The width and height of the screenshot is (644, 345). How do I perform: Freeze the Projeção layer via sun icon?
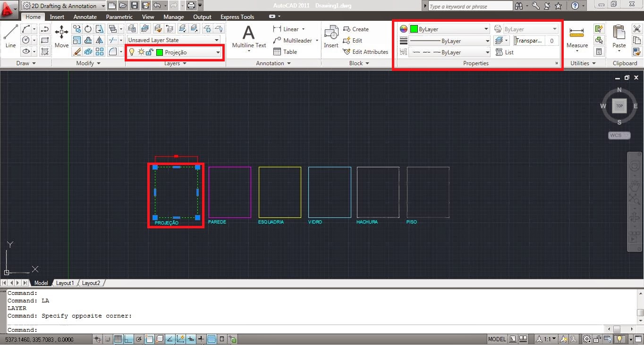[141, 52]
